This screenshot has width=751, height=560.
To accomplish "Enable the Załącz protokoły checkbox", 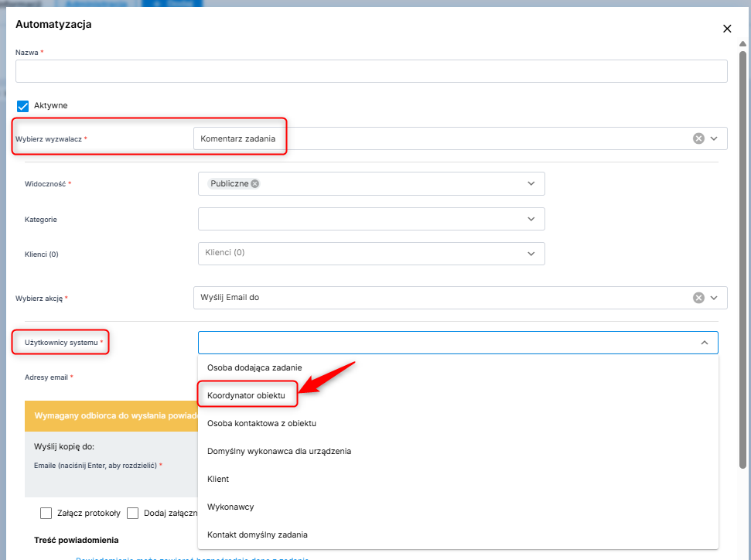I will click(46, 513).
